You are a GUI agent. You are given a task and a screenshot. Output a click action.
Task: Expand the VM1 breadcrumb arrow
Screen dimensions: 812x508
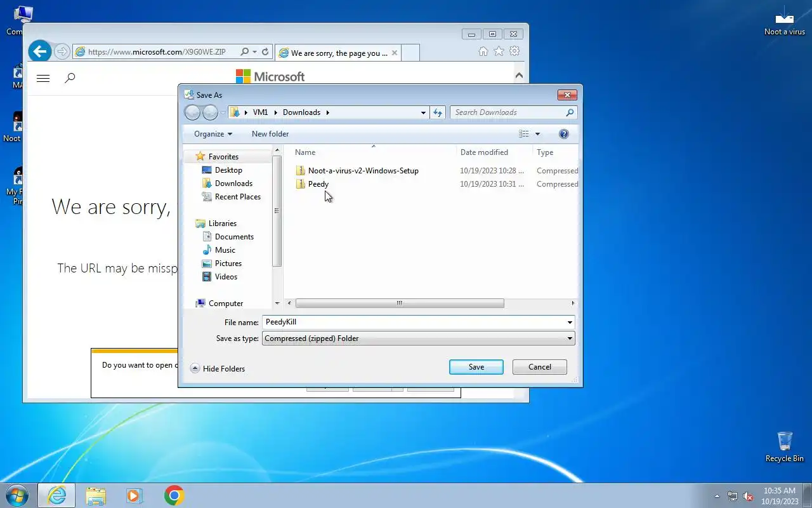[x=276, y=112]
